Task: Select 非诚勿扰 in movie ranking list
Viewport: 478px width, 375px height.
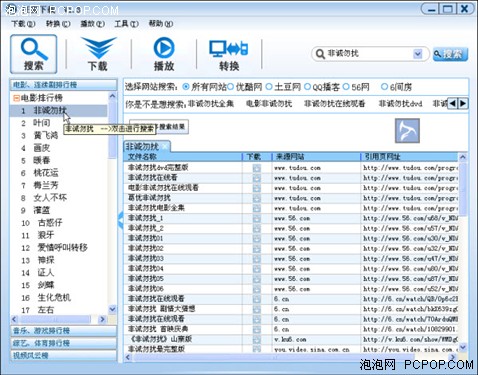Action: [x=50, y=111]
